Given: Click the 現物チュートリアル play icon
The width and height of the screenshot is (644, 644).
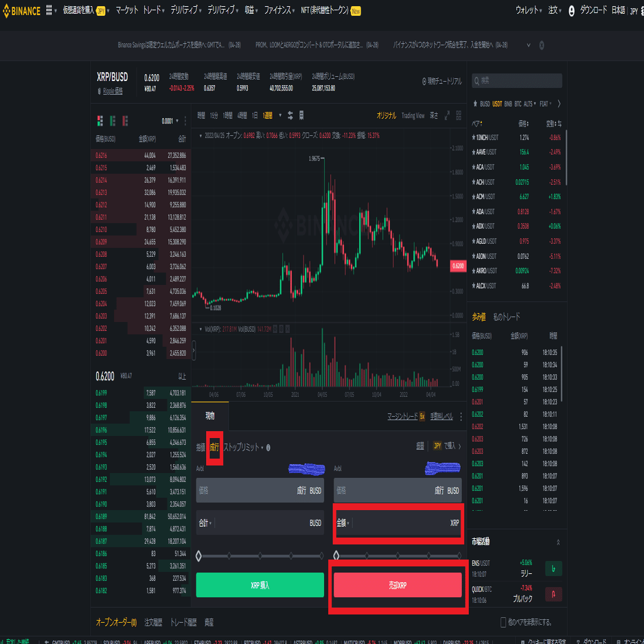Looking at the screenshot, I should pos(424,81).
